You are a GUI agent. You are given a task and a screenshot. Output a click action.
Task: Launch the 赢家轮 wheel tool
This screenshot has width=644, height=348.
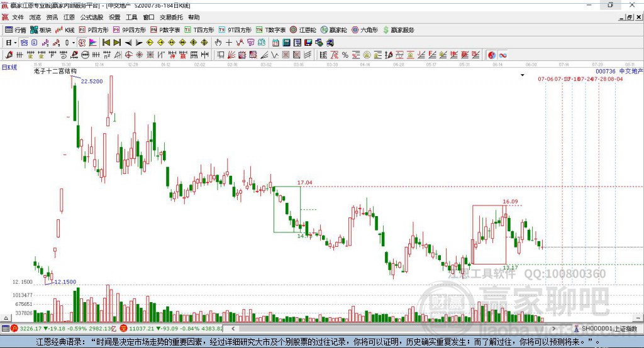tap(334, 30)
